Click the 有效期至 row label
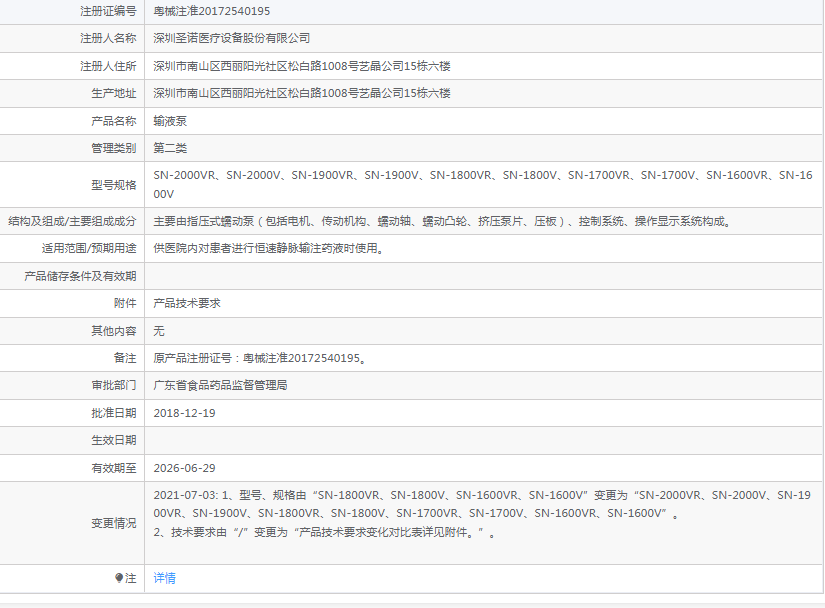The width and height of the screenshot is (825, 608). (114, 468)
